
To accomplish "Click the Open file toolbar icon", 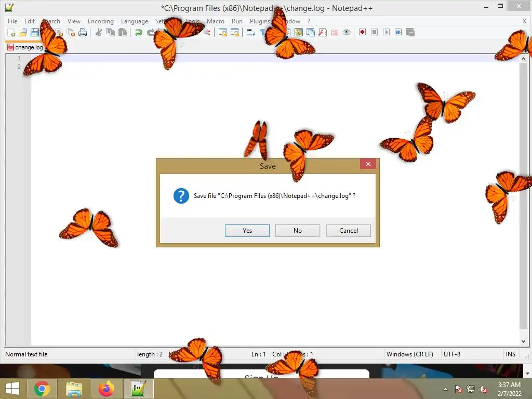I will click(x=23, y=32).
